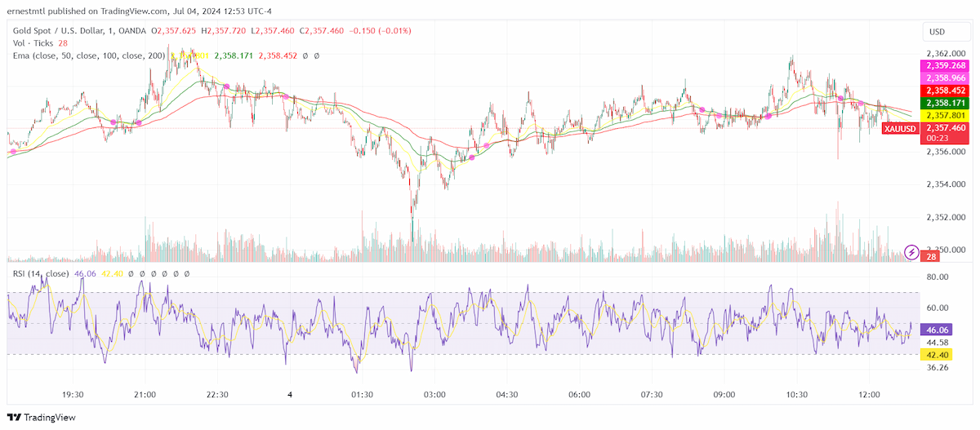Click the magenta 2,359.268 price label
Image resolution: width=980 pixels, height=430 pixels.
tap(945, 66)
